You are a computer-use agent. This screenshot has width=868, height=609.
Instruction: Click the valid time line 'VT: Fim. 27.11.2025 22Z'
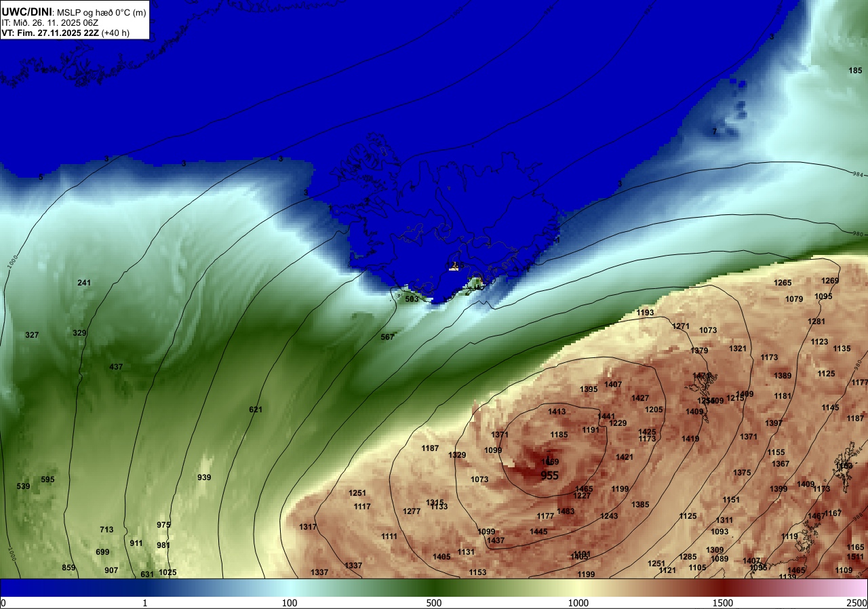coord(51,33)
